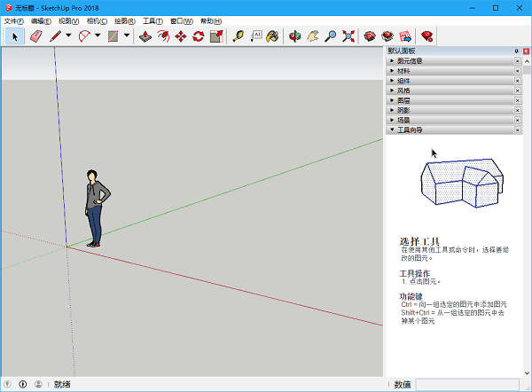Select the Paint Bucket tool
This screenshot has width=532, height=392.
273,36
